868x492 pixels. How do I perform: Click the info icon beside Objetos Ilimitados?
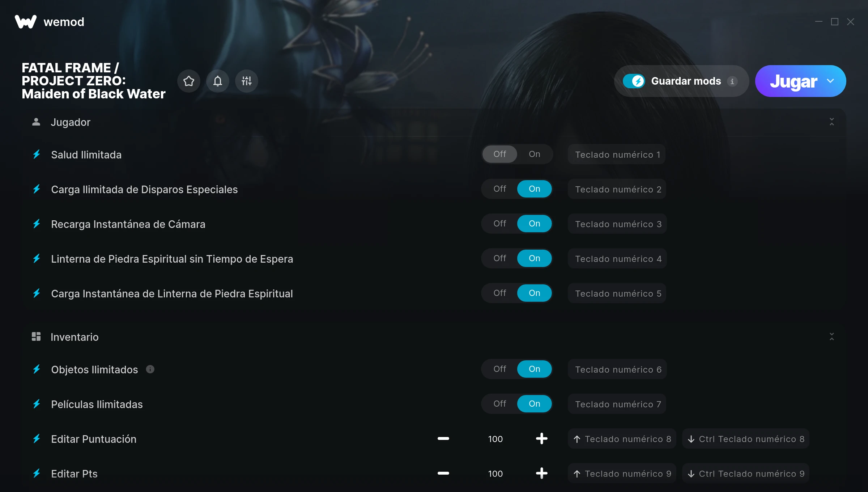click(150, 369)
